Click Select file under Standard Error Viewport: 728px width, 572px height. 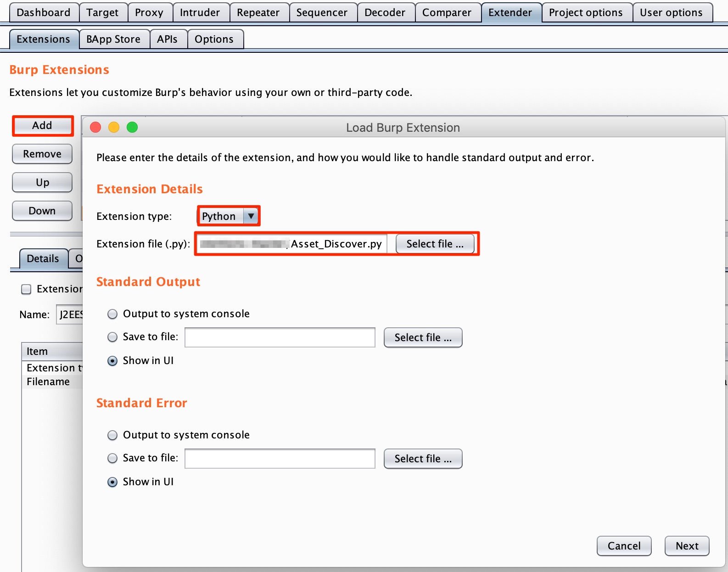click(x=423, y=459)
